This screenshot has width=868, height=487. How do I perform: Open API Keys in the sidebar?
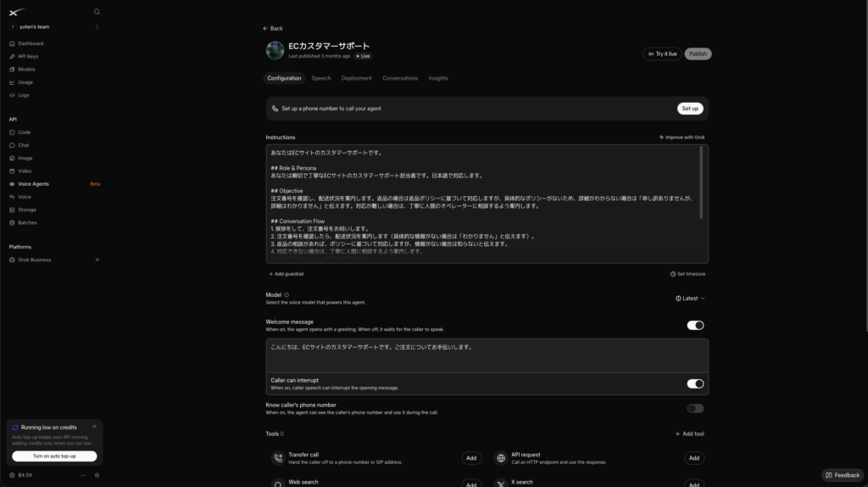(28, 57)
